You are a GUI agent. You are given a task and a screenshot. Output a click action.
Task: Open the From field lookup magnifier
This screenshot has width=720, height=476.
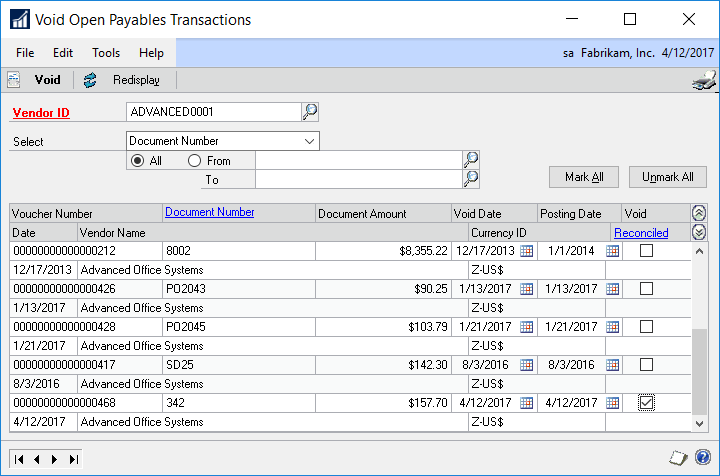[471, 160]
